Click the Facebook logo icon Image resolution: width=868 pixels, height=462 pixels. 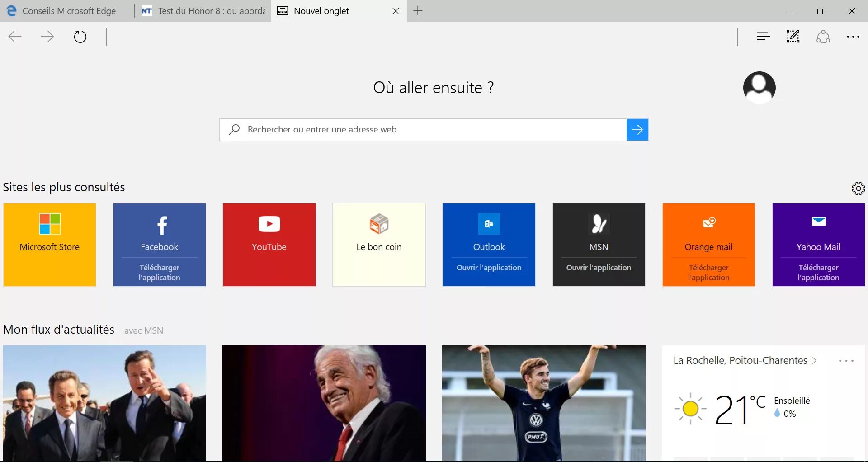pyautogui.click(x=161, y=225)
